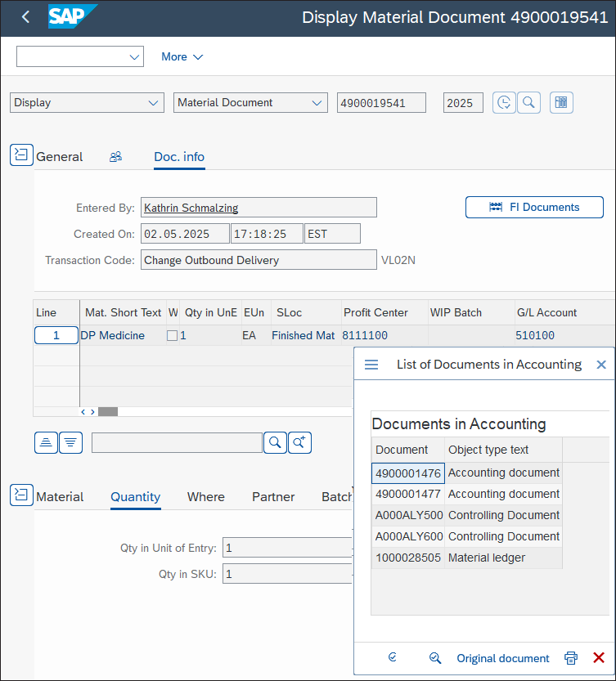Open the Material Document type dropdown

[x=250, y=102]
